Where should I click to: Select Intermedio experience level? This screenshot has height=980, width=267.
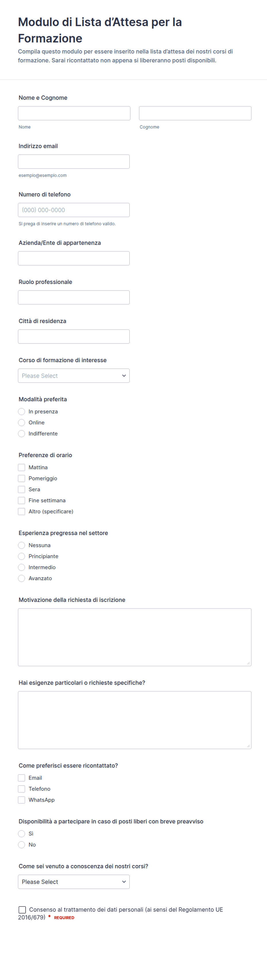(x=22, y=568)
